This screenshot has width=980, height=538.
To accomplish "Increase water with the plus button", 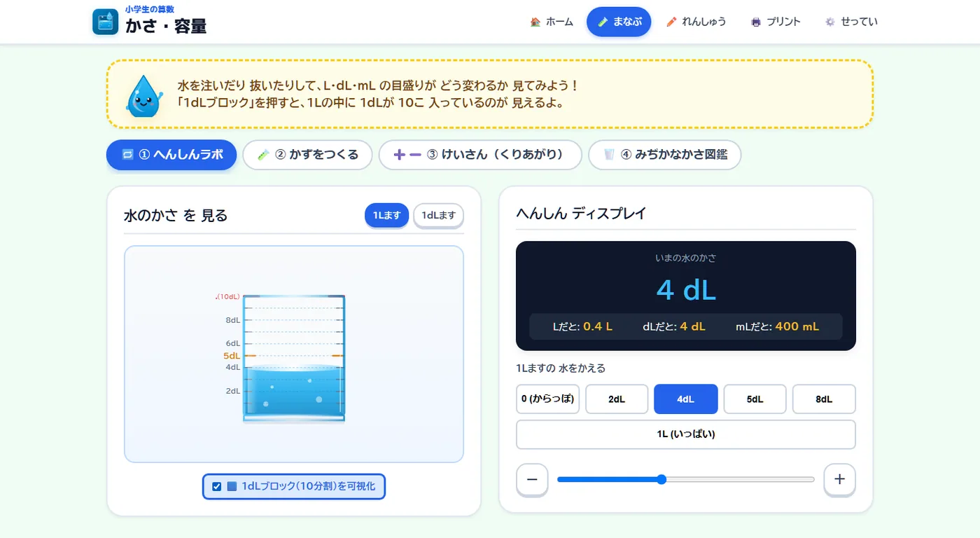I will pyautogui.click(x=840, y=479).
